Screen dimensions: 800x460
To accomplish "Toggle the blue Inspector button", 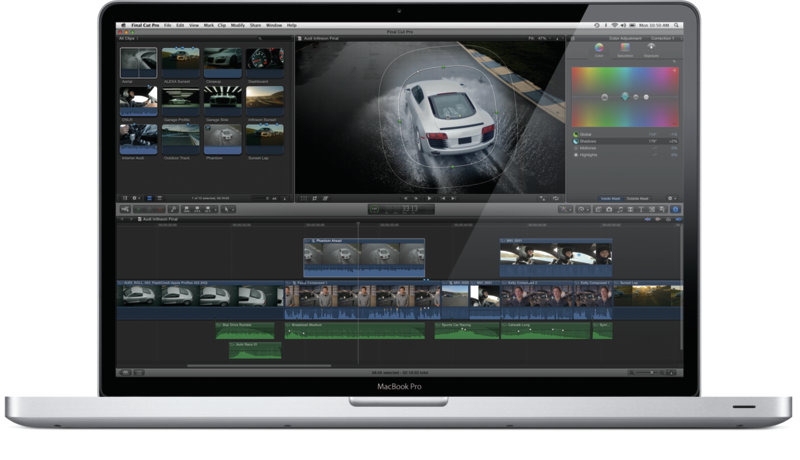I will tap(676, 209).
